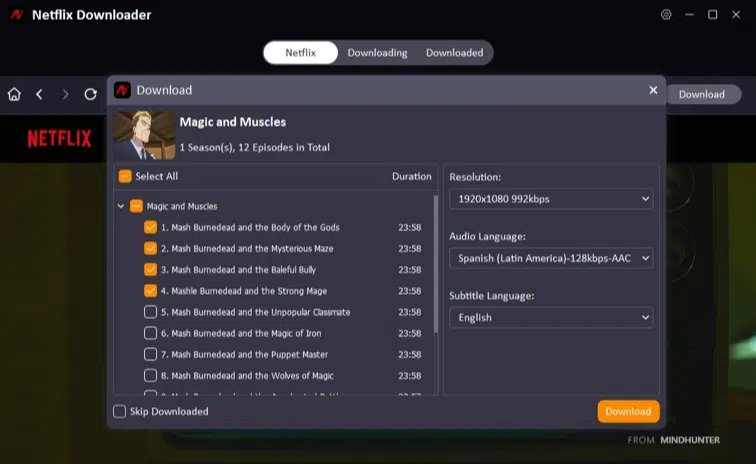Image resolution: width=756 pixels, height=464 pixels.
Task: Uncheck episode 2 Mysterious Maze
Action: pyautogui.click(x=150, y=248)
